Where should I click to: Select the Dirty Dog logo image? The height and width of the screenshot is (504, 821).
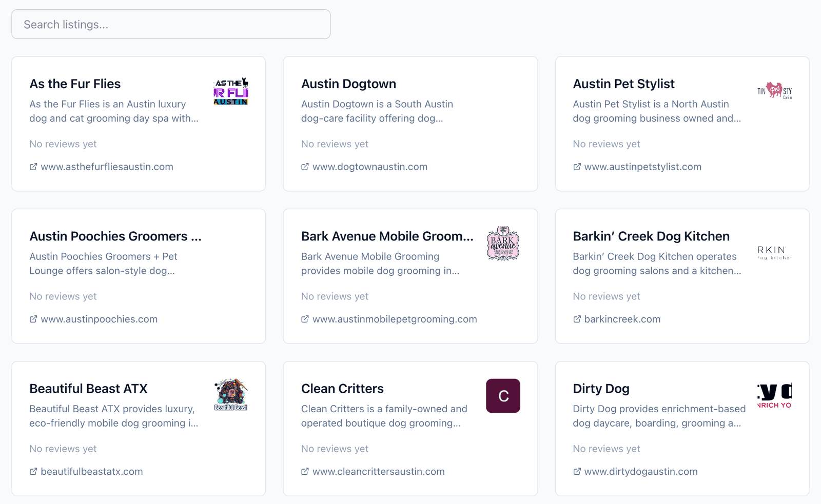coord(774,396)
